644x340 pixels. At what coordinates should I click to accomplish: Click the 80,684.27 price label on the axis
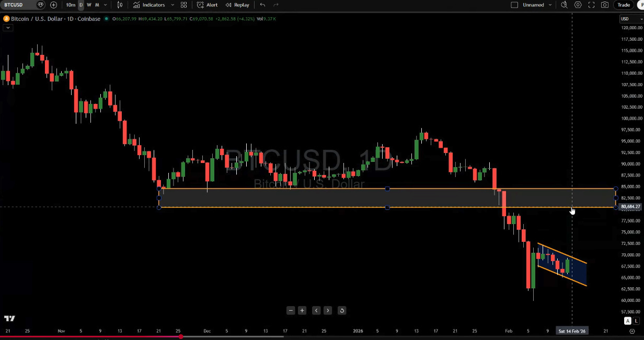[630, 207]
